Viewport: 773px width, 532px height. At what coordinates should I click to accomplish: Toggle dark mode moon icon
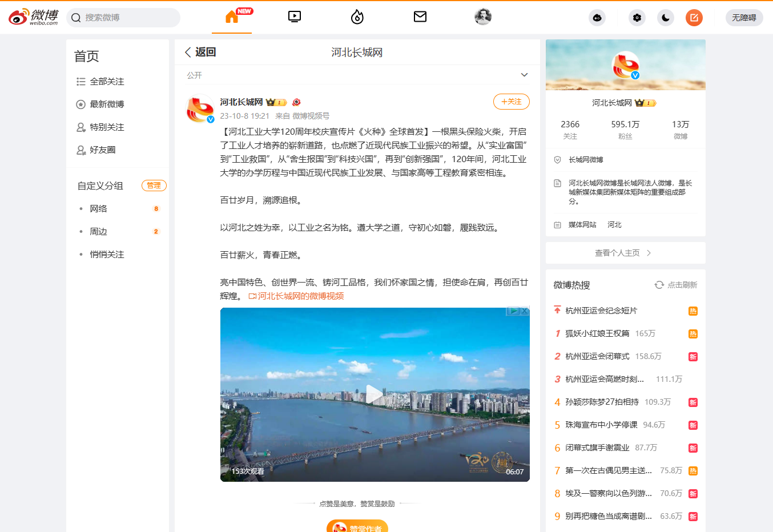click(666, 18)
